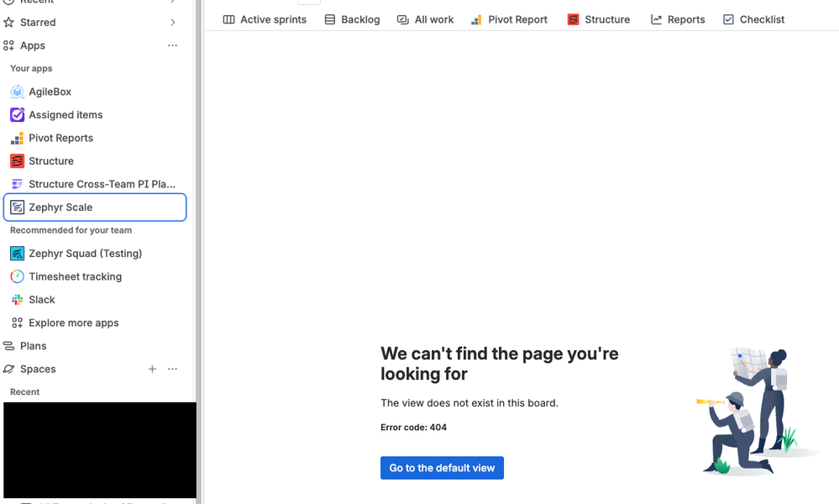Select the Timesheet tracking icon
The width and height of the screenshot is (839, 504).
pyautogui.click(x=18, y=276)
